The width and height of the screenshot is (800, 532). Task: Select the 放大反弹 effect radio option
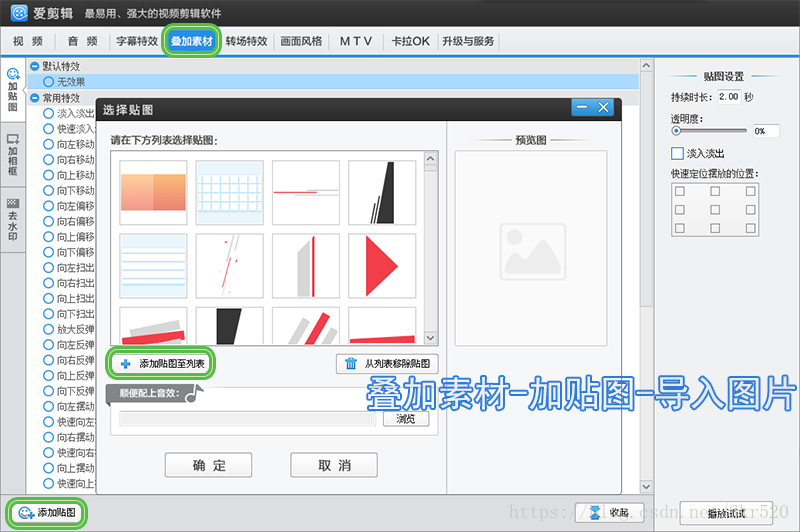click(x=49, y=329)
